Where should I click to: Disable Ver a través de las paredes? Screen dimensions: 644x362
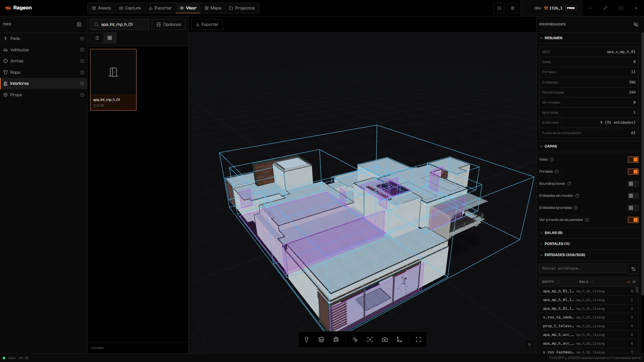(x=633, y=220)
